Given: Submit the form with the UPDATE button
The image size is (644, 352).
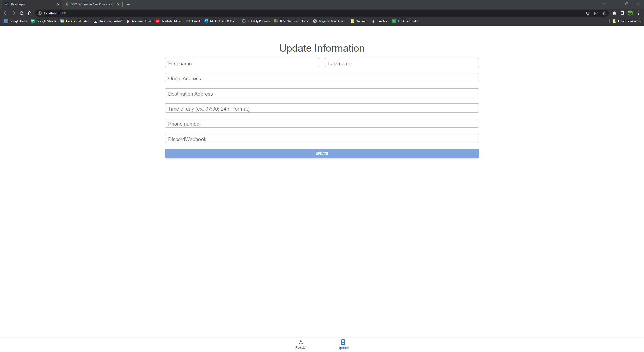Looking at the screenshot, I should (322, 153).
